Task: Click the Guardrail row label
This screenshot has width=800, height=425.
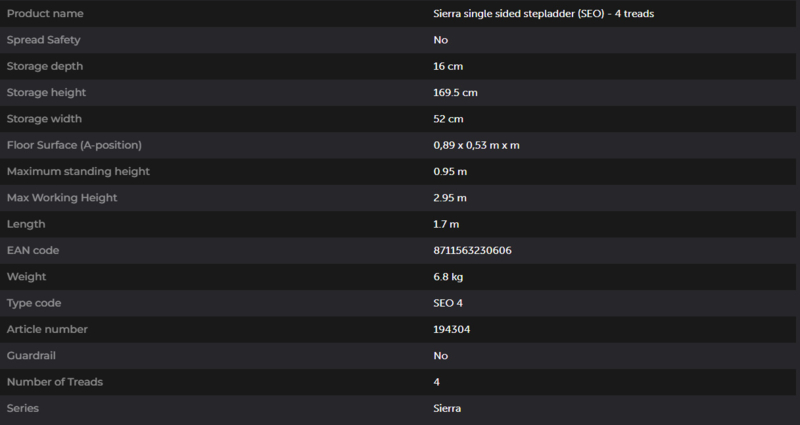Action: (x=31, y=356)
